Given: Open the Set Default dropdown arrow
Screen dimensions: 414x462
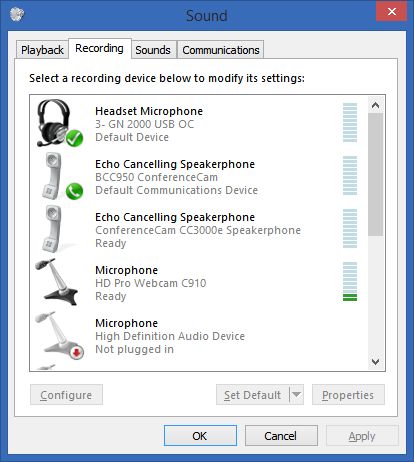Looking at the screenshot, I should click(296, 395).
